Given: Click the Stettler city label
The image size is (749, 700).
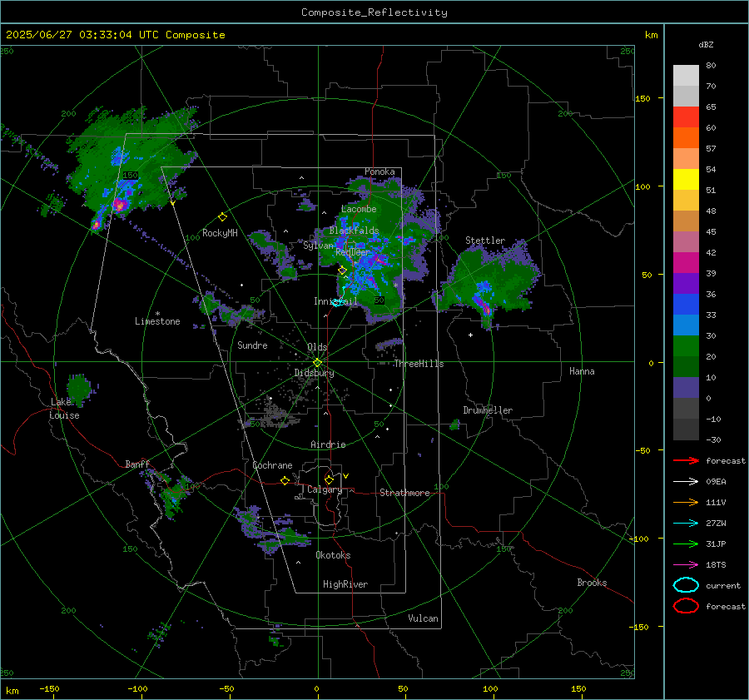Looking at the screenshot, I should click(x=485, y=241).
